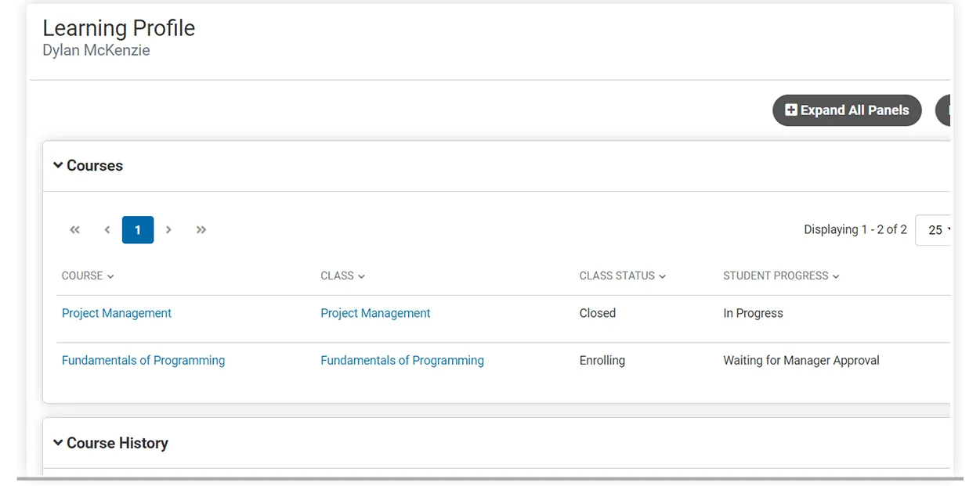
Task: Open the Project Management course link
Action: (116, 312)
